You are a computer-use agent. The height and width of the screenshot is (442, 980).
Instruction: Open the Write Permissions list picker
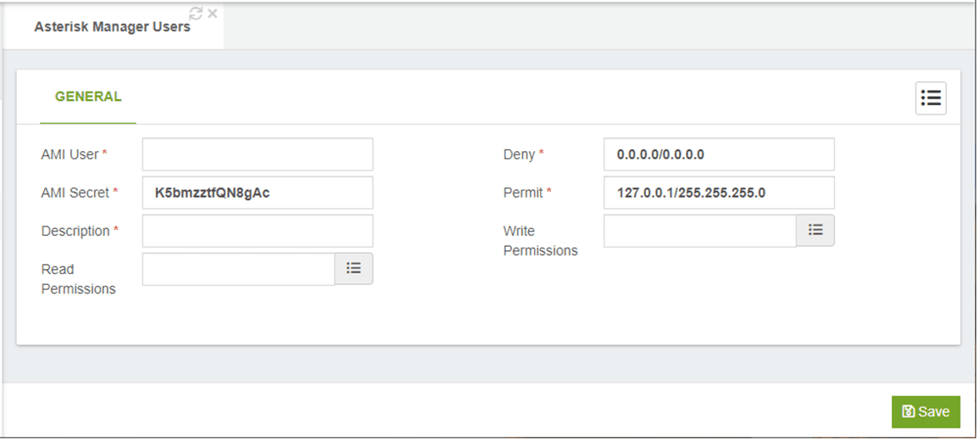pos(815,230)
